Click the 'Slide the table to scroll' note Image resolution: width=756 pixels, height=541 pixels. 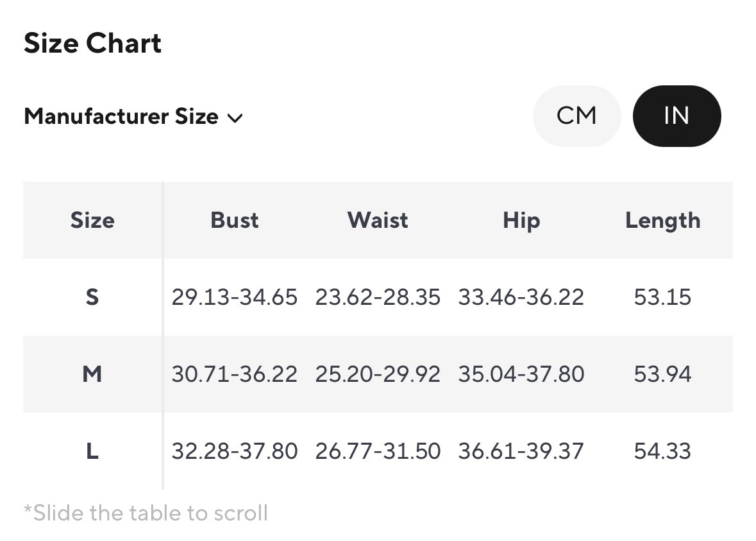coord(146,513)
